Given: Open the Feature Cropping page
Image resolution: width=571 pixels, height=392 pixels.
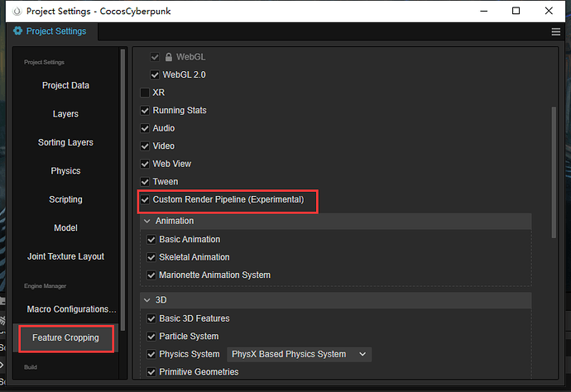Looking at the screenshot, I should coord(65,338).
